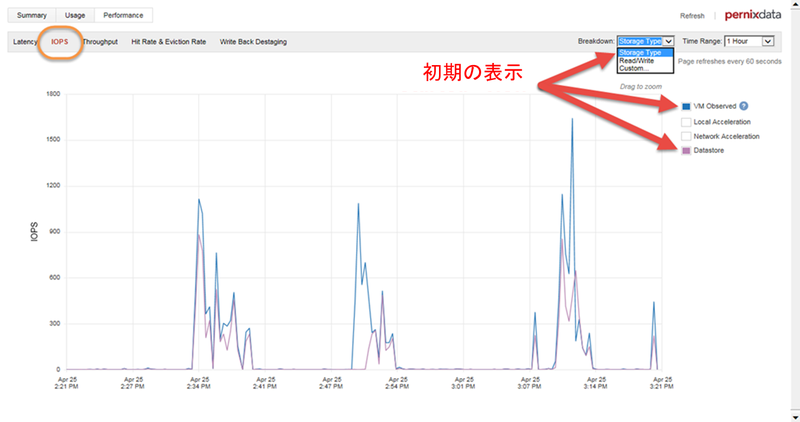Screen dimensions: 800x422
Task: Click the pernixdata logo
Action: 753,15
